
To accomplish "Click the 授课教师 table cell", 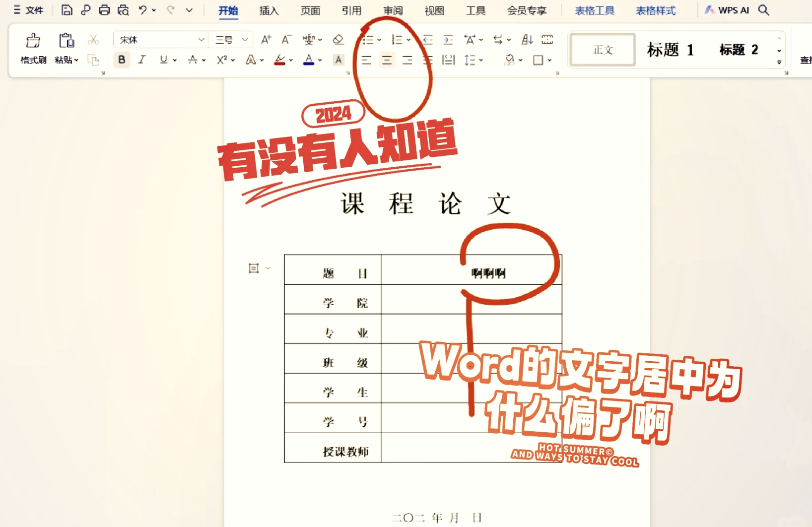I will coord(333,448).
